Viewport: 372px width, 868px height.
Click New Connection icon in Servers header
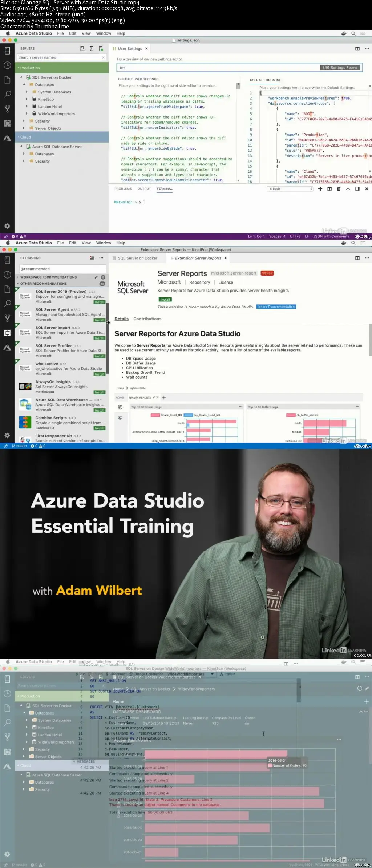click(82, 48)
